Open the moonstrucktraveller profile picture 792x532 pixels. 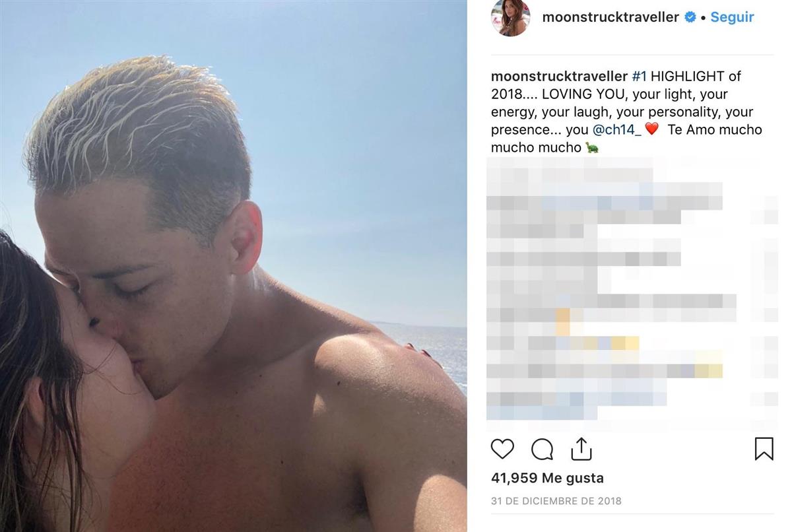[x=511, y=18]
